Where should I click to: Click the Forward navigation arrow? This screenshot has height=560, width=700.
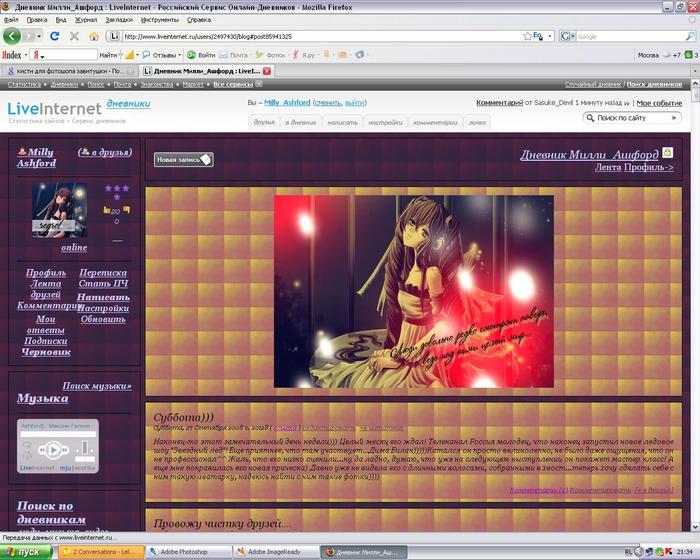pyautogui.click(x=28, y=36)
